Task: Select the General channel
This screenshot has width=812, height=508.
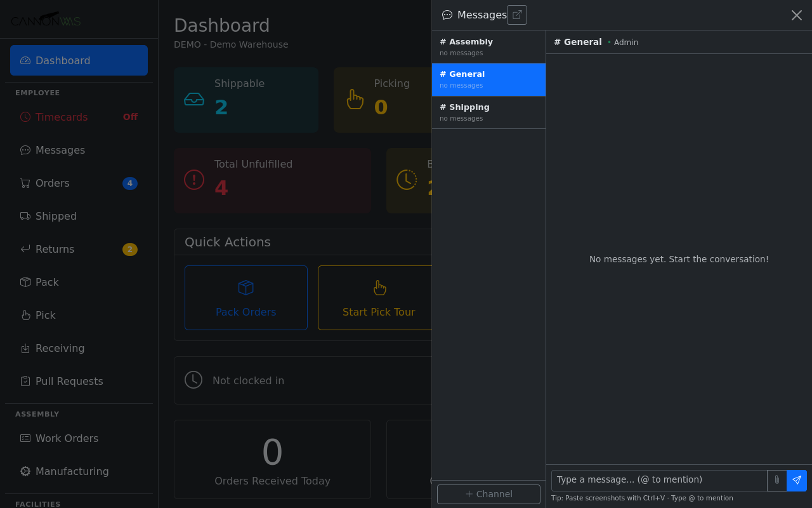Action: coord(488,79)
